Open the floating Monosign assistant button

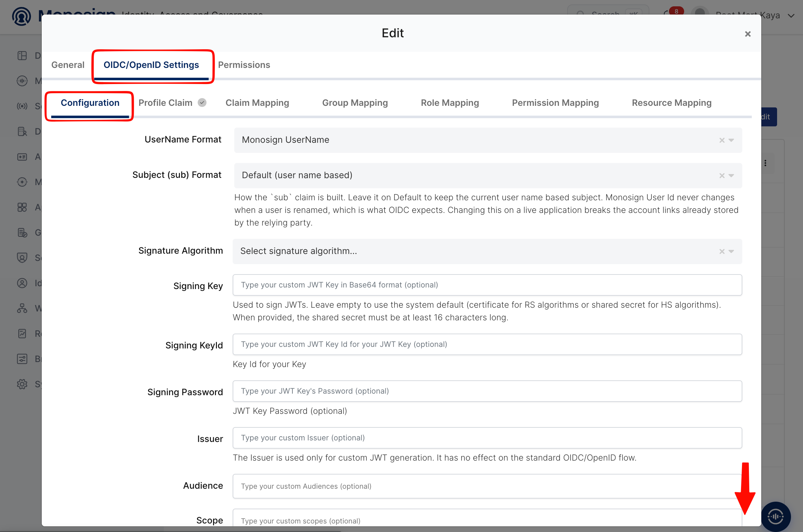[775, 516]
